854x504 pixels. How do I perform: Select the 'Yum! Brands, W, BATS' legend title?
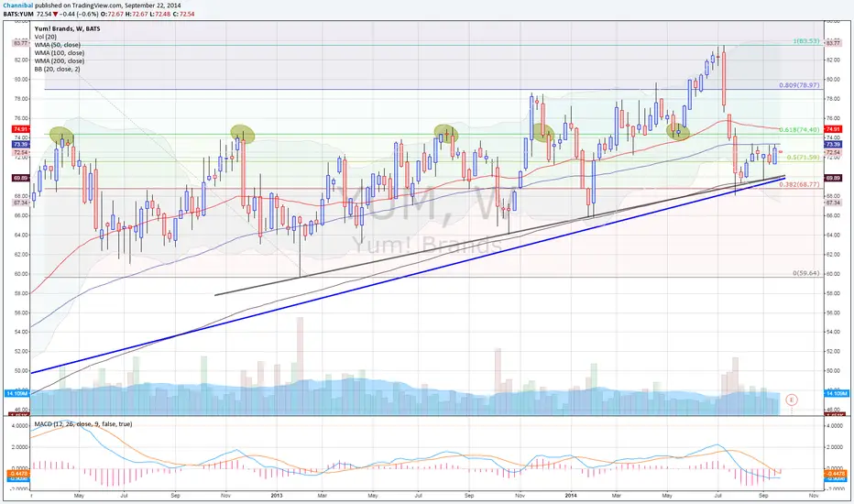tap(67, 28)
